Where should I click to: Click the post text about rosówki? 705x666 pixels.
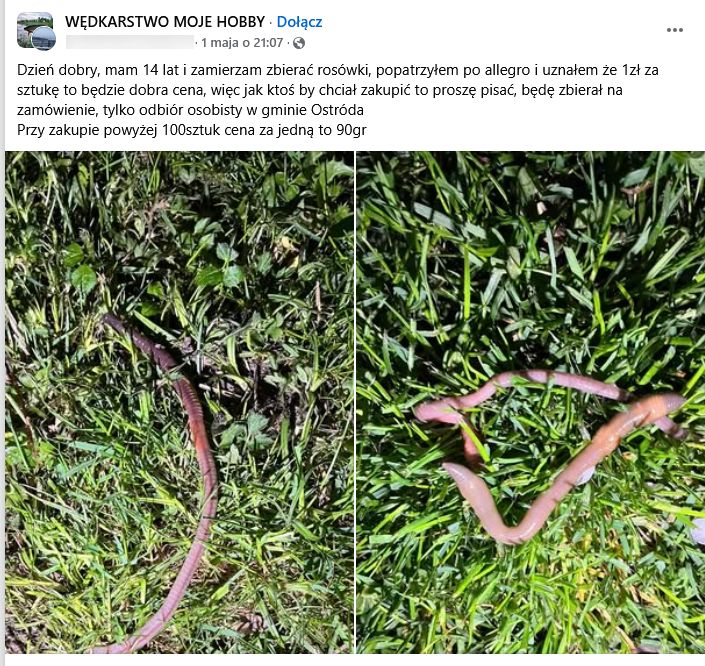click(338, 100)
